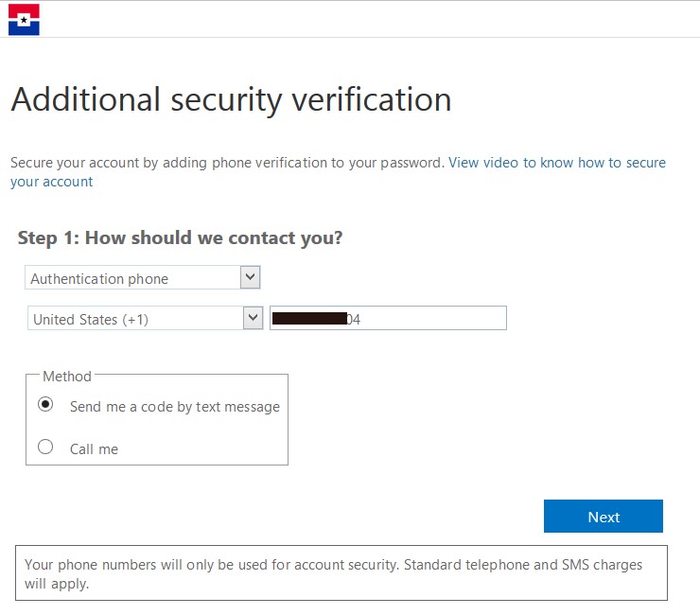Click the 'Send me a code by text message' label
Viewport: 700px width, 615px height.
pos(175,407)
